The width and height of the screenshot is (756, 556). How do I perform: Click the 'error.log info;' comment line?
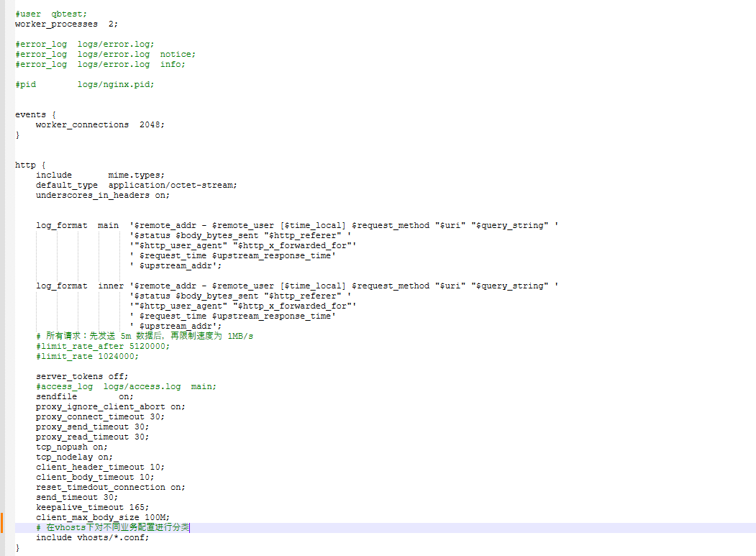pos(100,65)
